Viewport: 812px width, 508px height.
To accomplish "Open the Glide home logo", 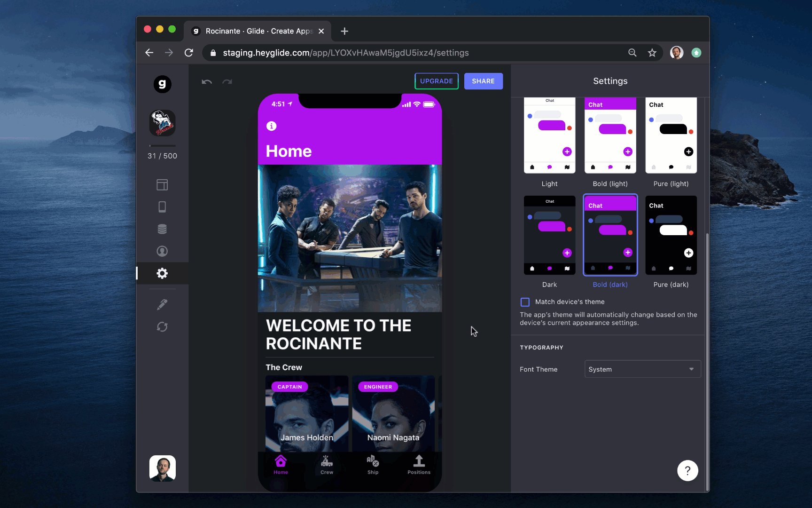I will click(x=162, y=84).
